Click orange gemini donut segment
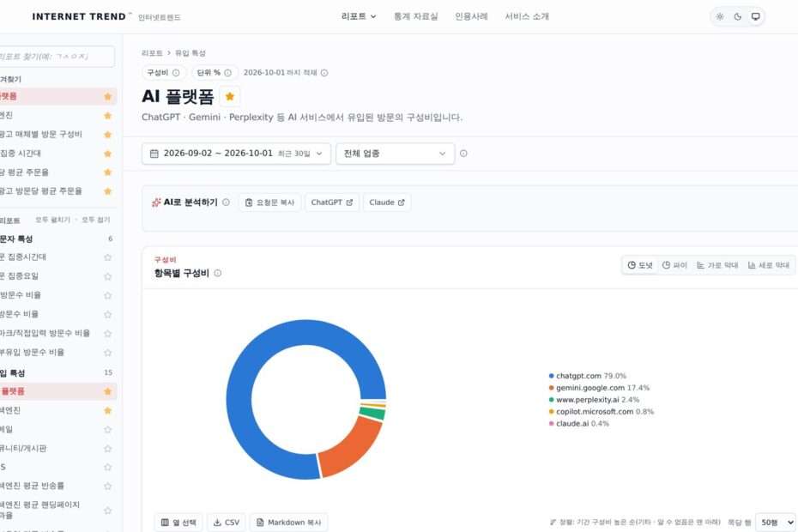This screenshot has width=798, height=532. 351,448
